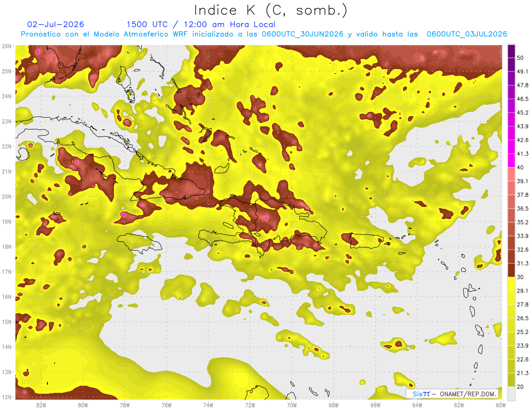Click the '15N' latitude axis label

[x=7, y=322]
